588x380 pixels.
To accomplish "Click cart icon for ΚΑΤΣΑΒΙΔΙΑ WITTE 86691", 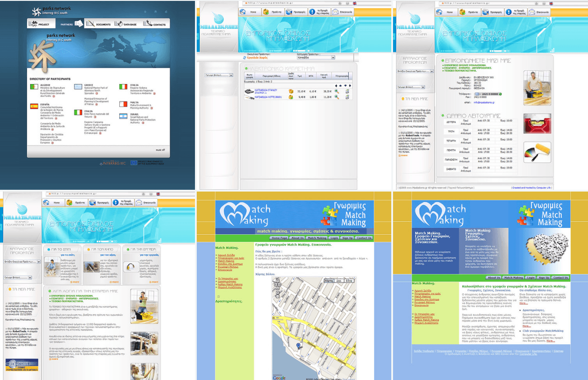I will pos(347,97).
